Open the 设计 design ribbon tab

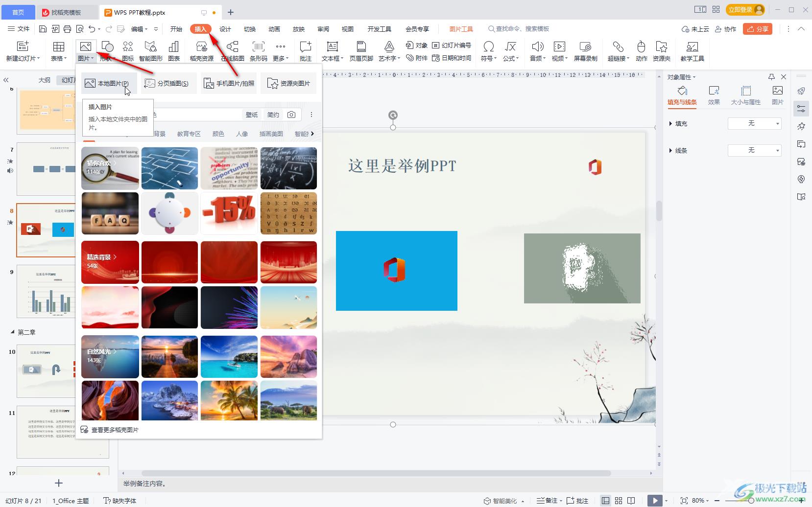[x=225, y=29]
